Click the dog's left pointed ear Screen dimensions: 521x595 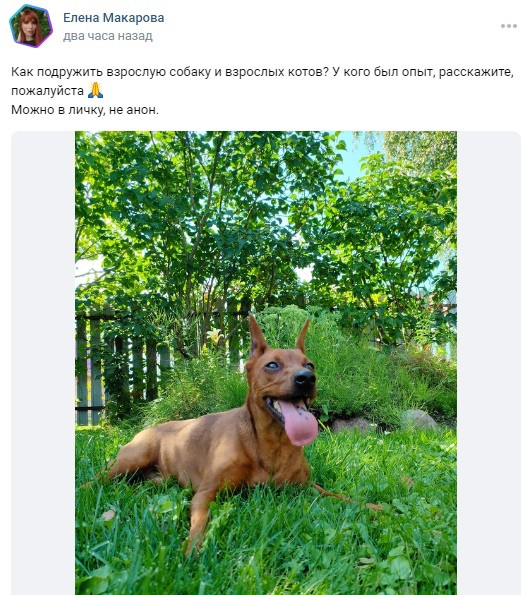(x=257, y=337)
